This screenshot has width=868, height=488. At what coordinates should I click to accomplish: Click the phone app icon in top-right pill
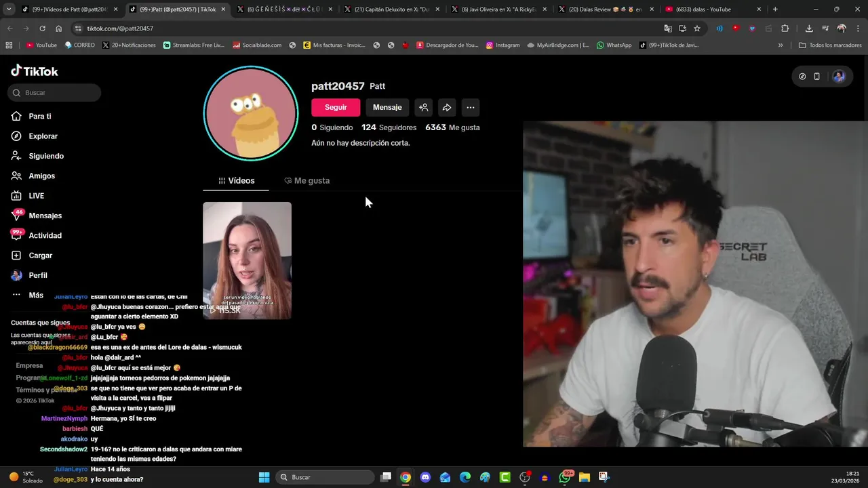(x=817, y=77)
